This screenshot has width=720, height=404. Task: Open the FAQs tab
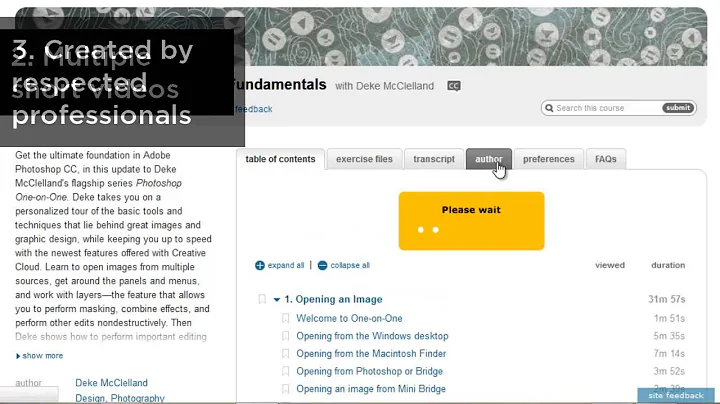(x=605, y=159)
